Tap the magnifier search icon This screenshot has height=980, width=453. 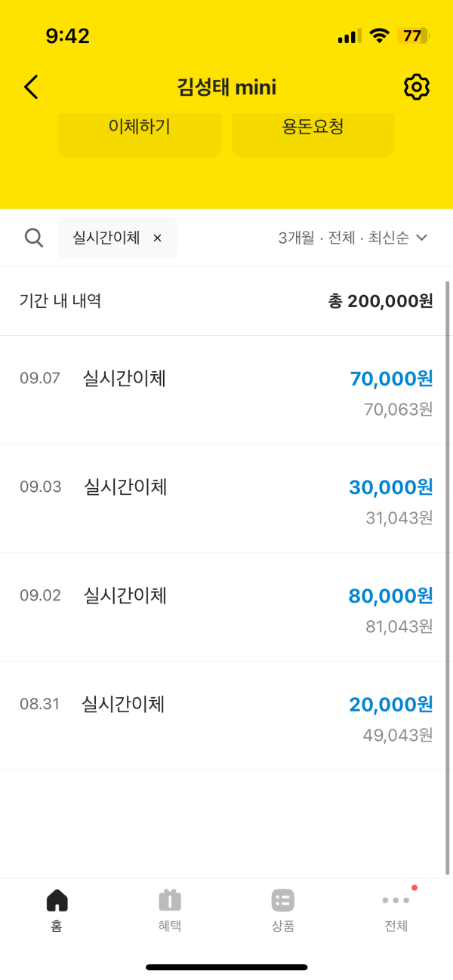tap(34, 238)
